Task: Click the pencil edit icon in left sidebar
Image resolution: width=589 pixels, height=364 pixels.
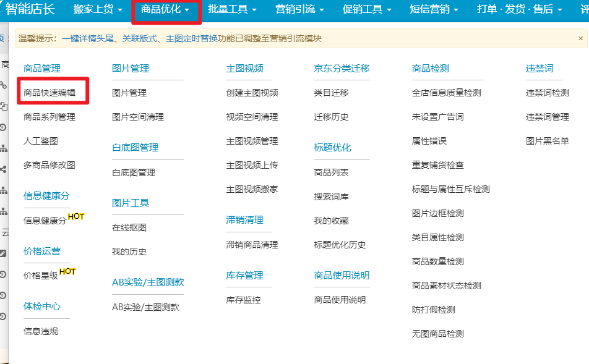Action: (4, 253)
